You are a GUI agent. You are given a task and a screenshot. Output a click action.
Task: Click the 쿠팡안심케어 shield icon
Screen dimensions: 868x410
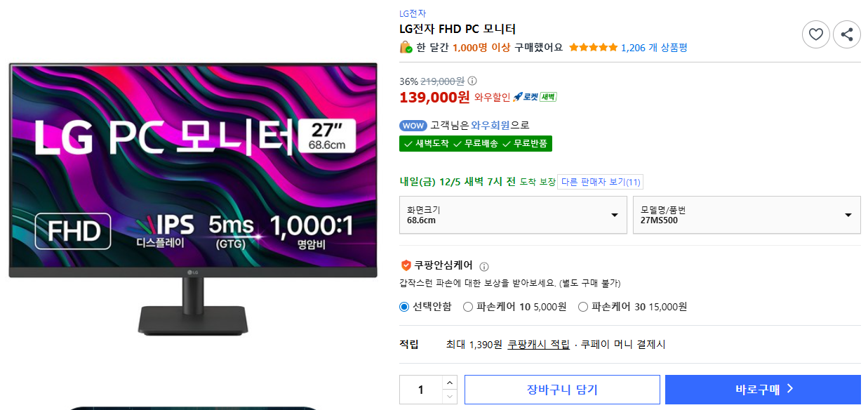406,265
